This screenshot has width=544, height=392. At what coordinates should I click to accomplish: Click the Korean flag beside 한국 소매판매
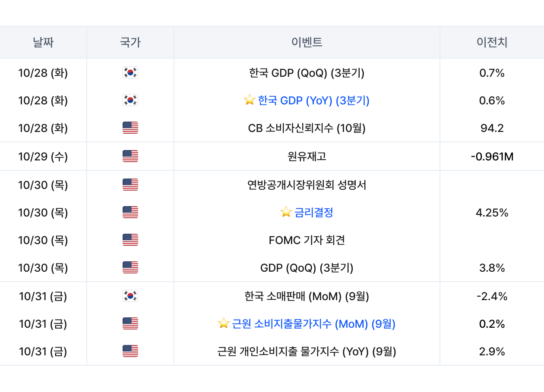130,296
